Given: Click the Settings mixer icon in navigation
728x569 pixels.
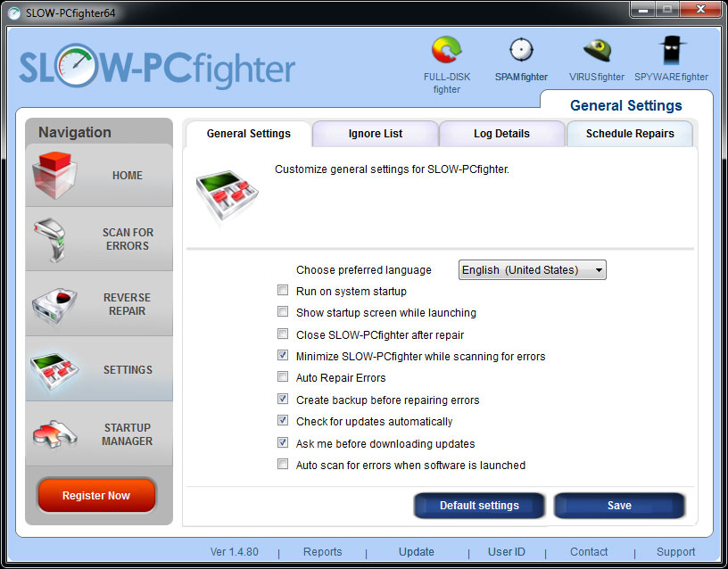Looking at the screenshot, I should coord(54,370).
